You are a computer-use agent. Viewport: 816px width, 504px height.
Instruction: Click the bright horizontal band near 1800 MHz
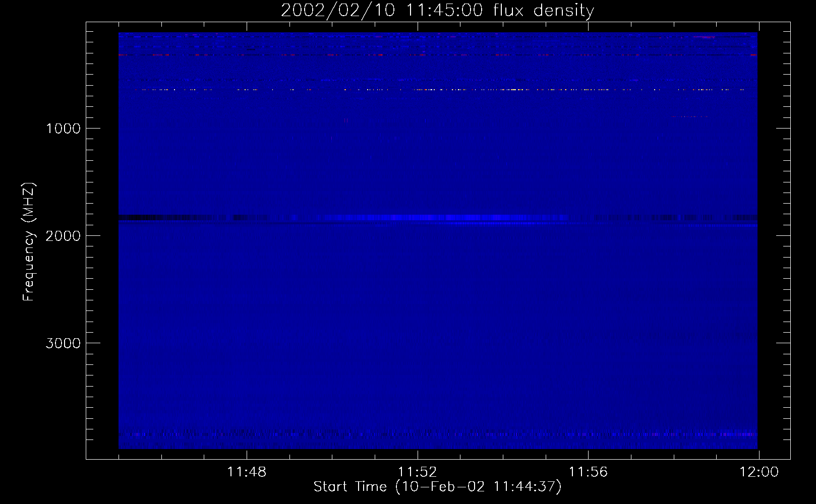point(438,218)
